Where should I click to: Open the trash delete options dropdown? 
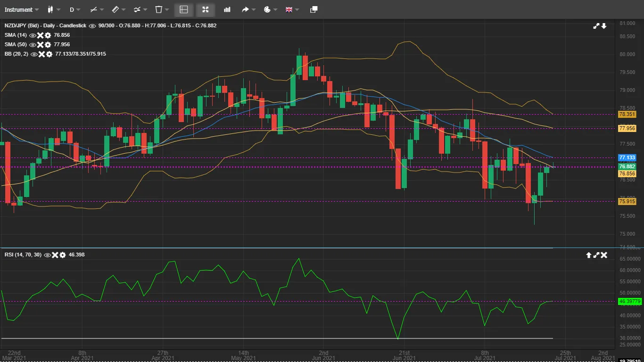[x=162, y=9]
